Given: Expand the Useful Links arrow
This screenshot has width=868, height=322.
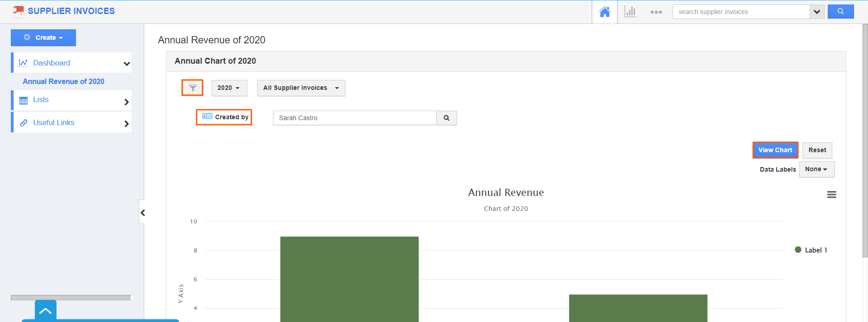Looking at the screenshot, I should (127, 124).
